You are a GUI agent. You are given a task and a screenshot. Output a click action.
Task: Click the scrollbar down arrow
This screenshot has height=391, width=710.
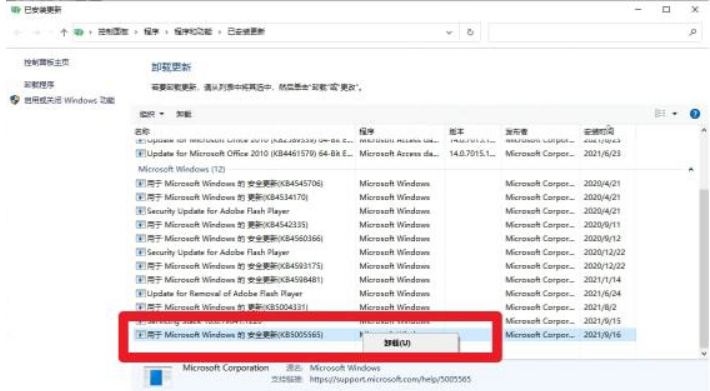[704, 354]
